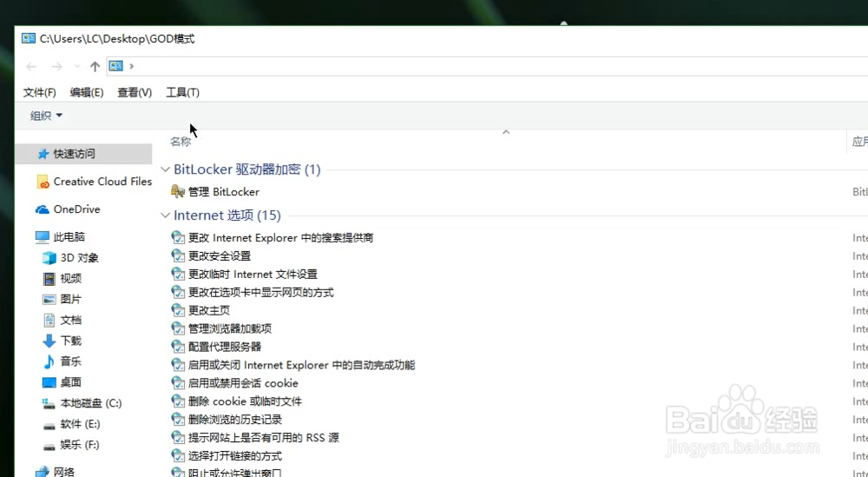Open the recent locations dropdown arrow

(77, 67)
